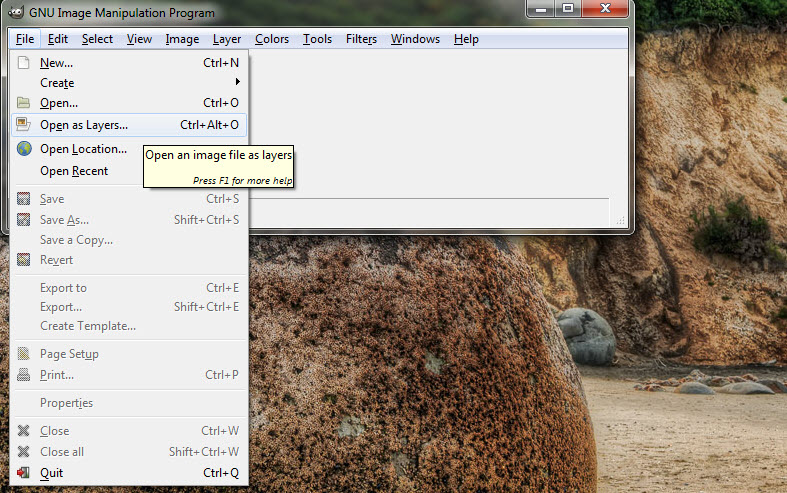Image resolution: width=787 pixels, height=493 pixels.
Task: Open the Edit menu
Action: [x=58, y=39]
